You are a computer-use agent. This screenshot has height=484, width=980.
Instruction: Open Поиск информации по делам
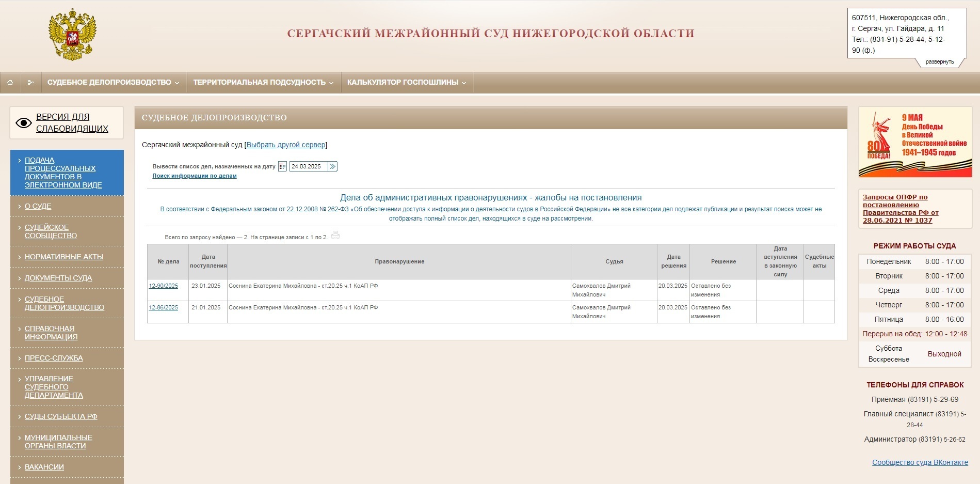click(194, 176)
